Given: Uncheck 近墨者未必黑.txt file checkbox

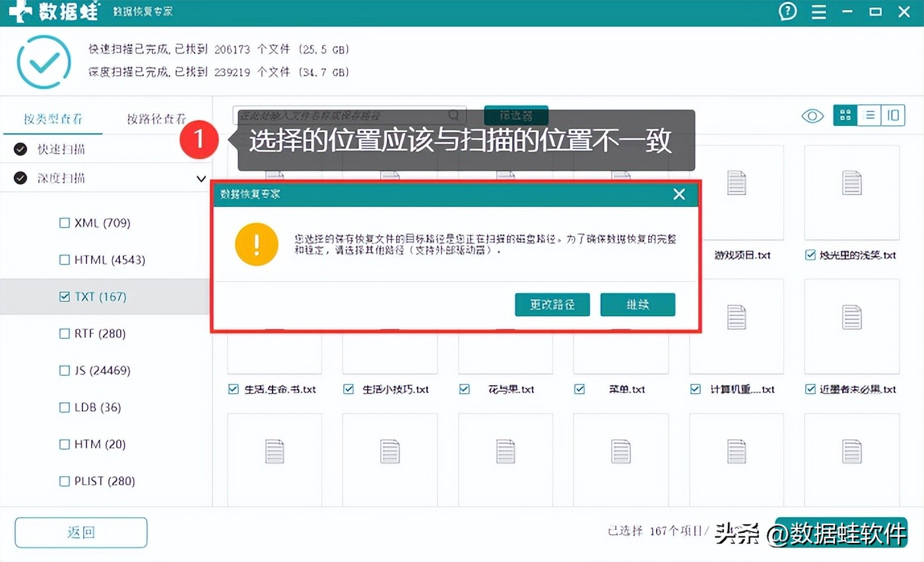Looking at the screenshot, I should click(x=810, y=389).
